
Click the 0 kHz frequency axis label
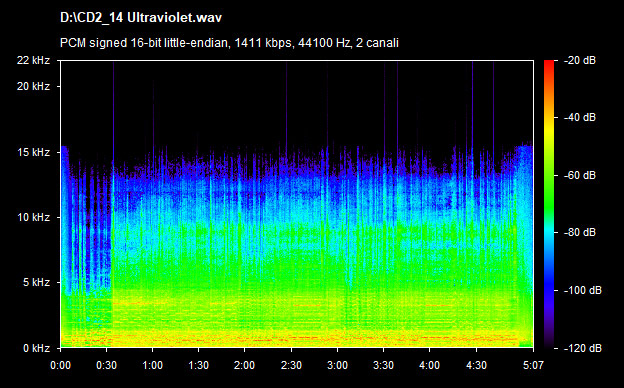click(x=36, y=348)
